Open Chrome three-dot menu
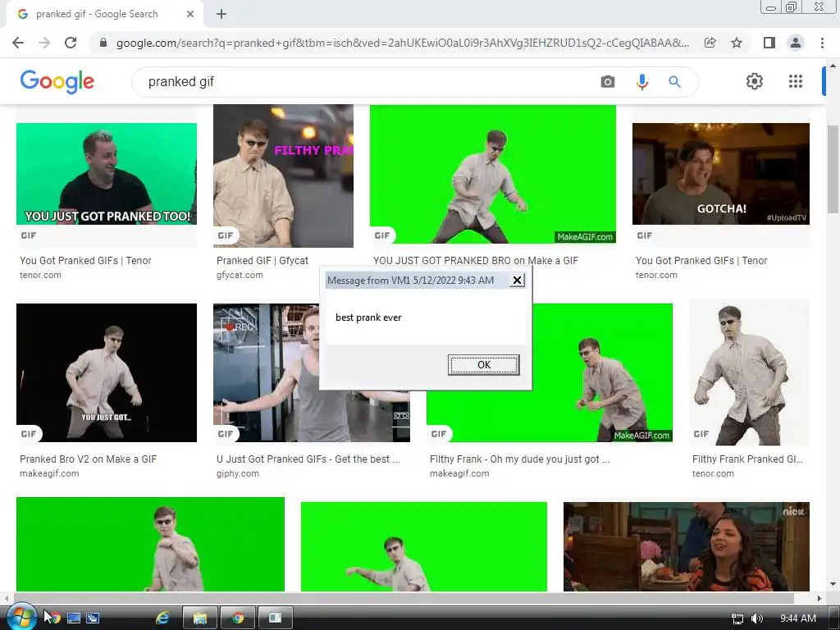 click(x=822, y=43)
